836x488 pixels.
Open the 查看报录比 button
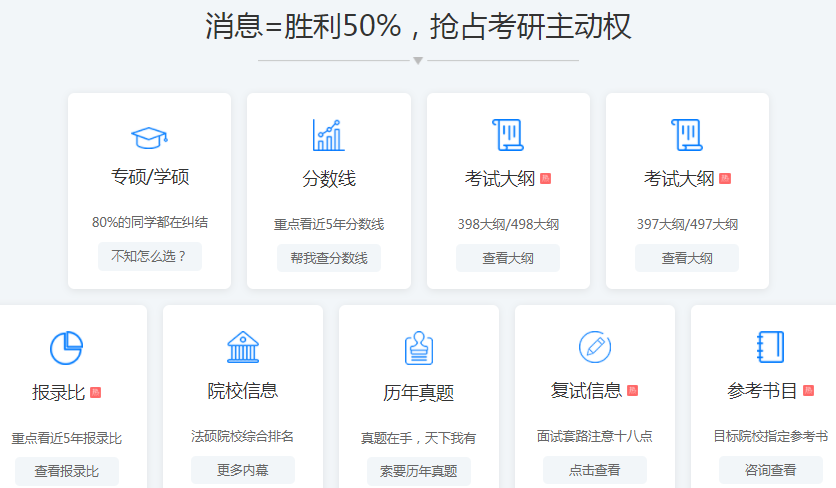point(67,471)
